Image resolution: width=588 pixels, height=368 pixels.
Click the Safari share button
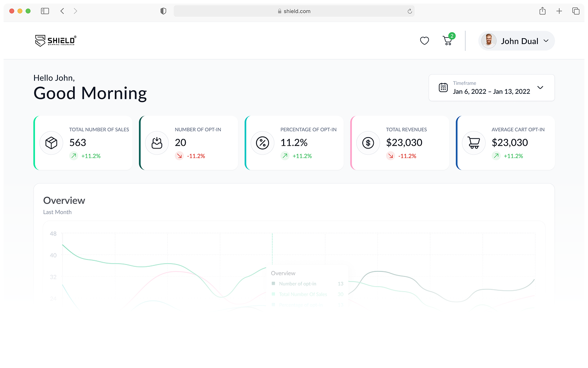(x=542, y=11)
